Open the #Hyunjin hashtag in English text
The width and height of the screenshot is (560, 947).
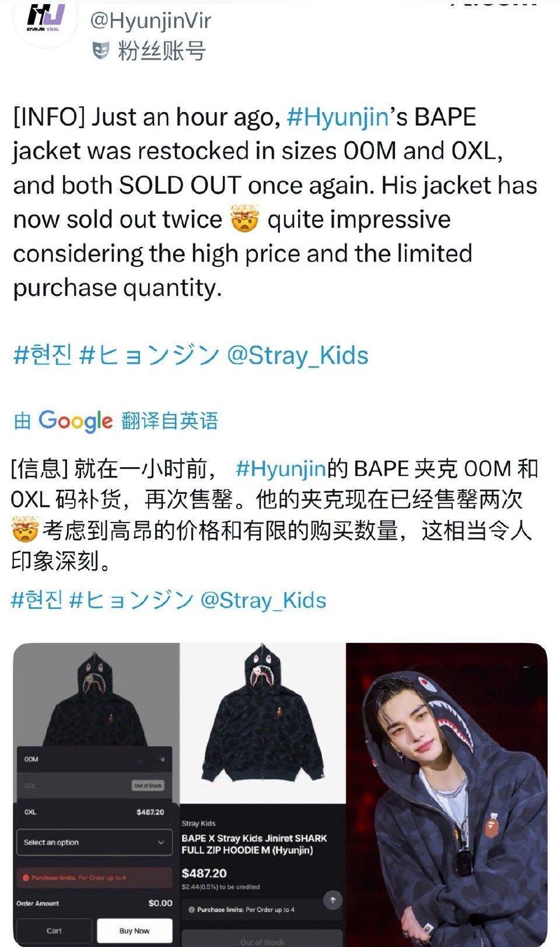pos(338,117)
